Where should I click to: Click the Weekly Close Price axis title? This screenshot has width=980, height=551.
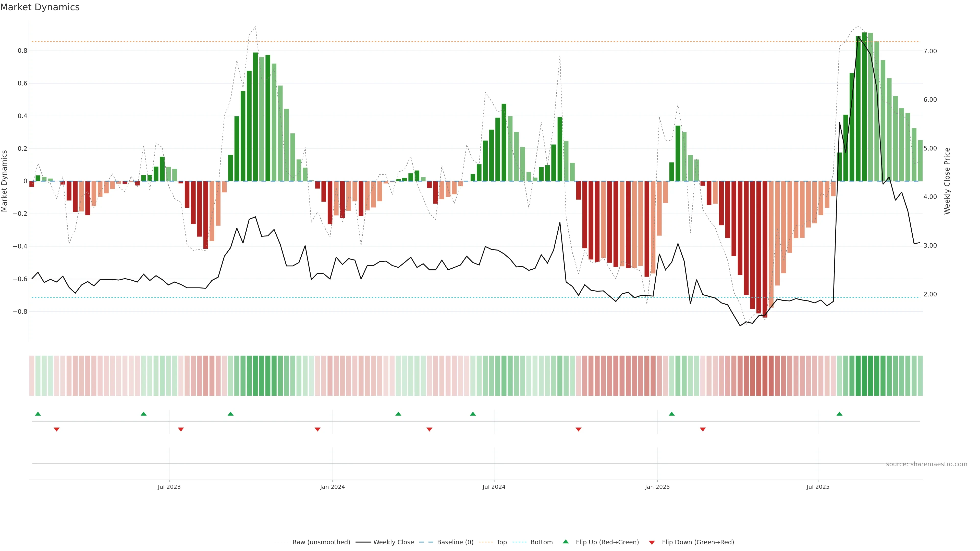[947, 181]
